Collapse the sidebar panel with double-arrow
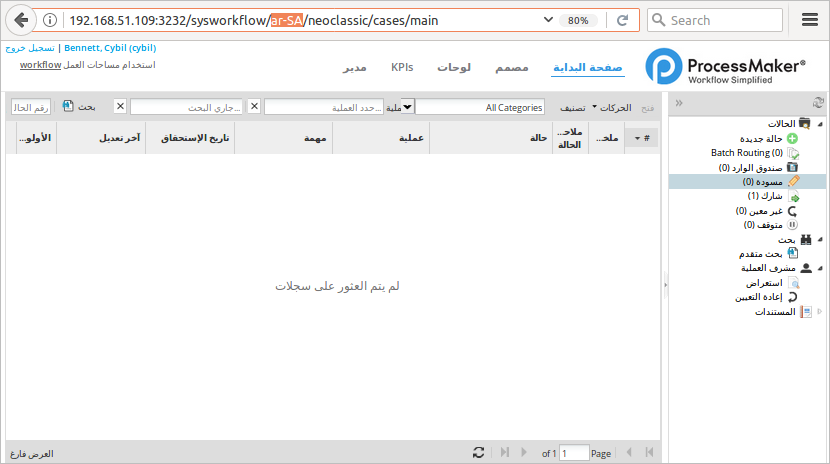Screen dimensions: 830x464 click(678, 102)
